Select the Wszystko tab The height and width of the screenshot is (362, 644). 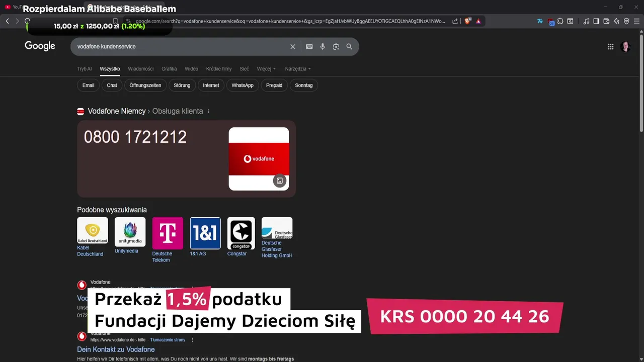coord(110,69)
